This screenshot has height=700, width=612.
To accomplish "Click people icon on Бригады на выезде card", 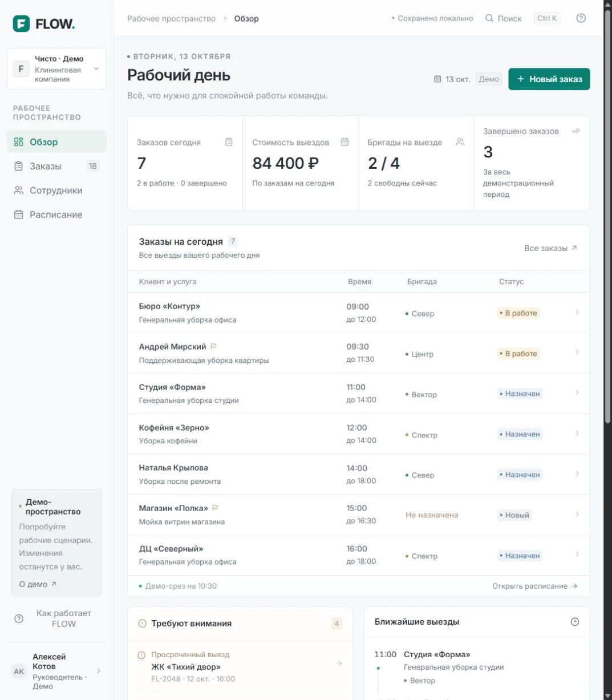I will pos(460,142).
